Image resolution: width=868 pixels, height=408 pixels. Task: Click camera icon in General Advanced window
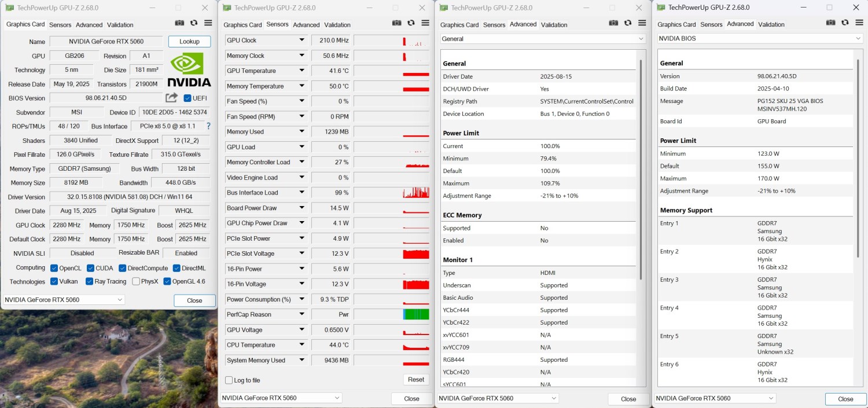(x=613, y=23)
